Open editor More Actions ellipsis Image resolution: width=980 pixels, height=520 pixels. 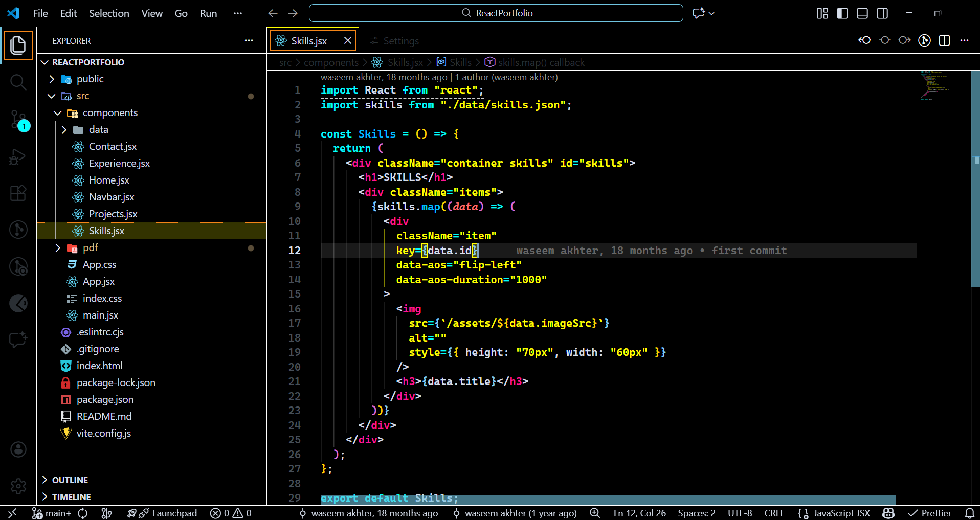965,40
